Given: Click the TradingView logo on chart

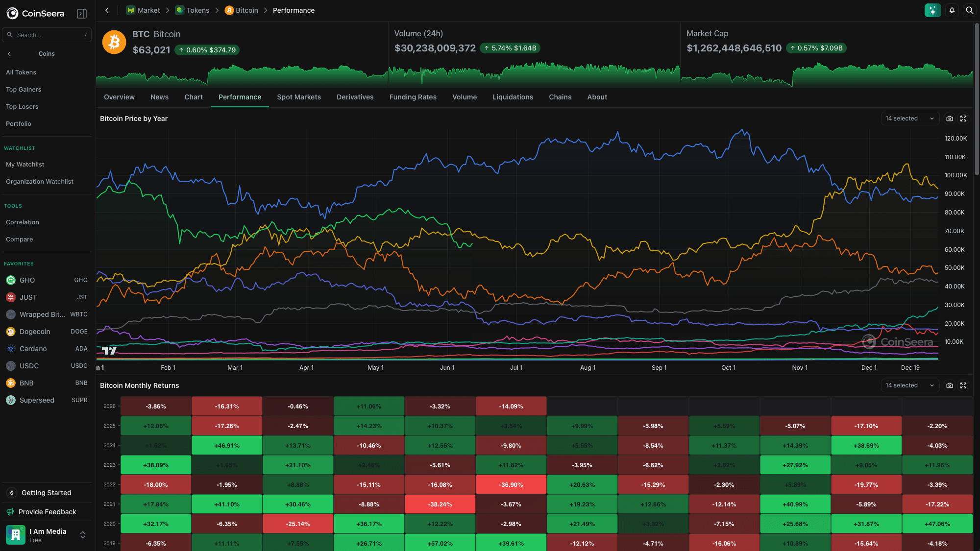Looking at the screenshot, I should [x=109, y=351].
